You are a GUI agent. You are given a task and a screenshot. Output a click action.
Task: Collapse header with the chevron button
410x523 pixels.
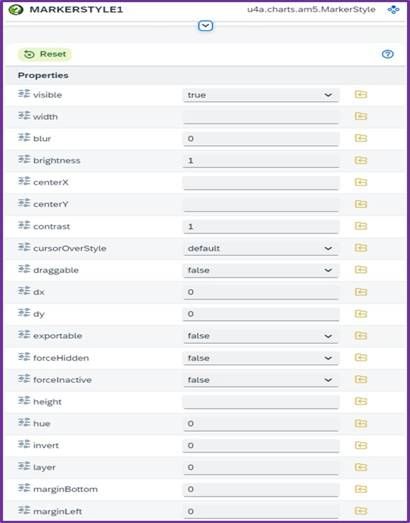click(206, 26)
